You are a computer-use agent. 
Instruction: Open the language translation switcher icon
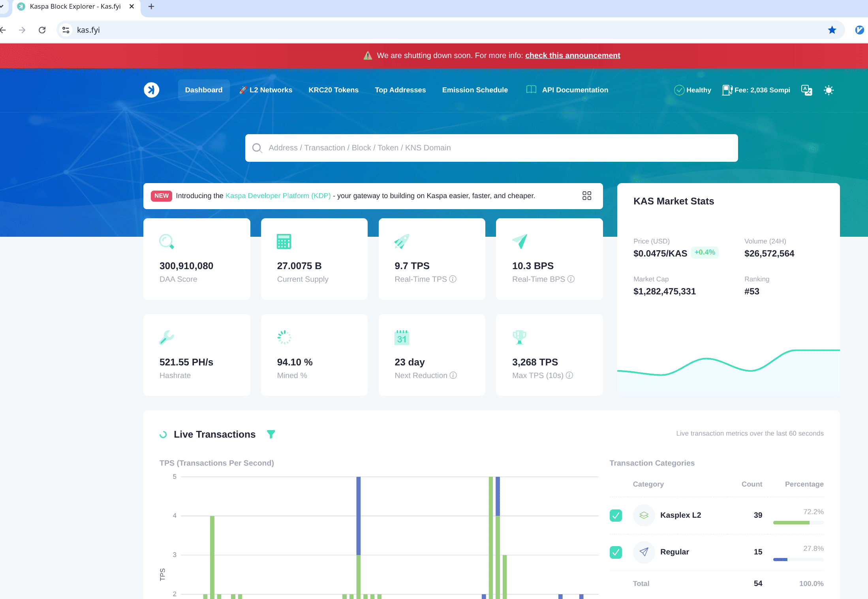806,90
